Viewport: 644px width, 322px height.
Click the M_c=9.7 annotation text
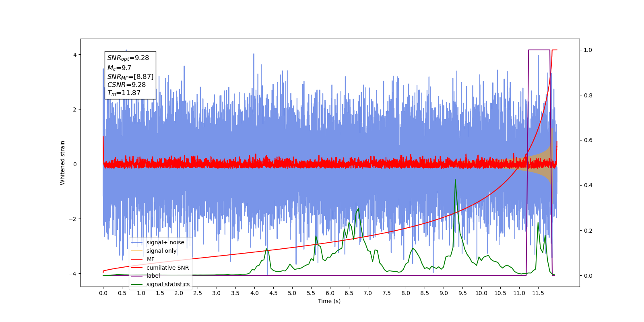click(119, 68)
